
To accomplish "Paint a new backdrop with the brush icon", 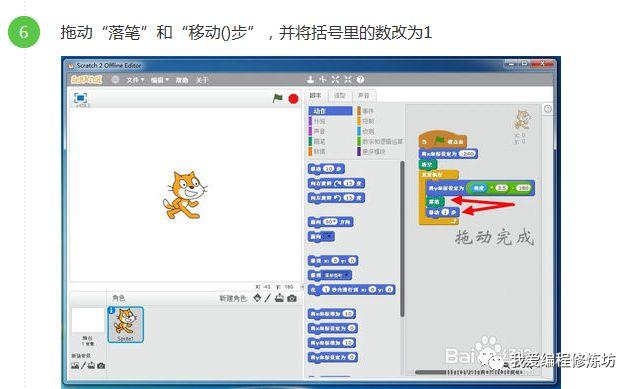I will point(83,365).
